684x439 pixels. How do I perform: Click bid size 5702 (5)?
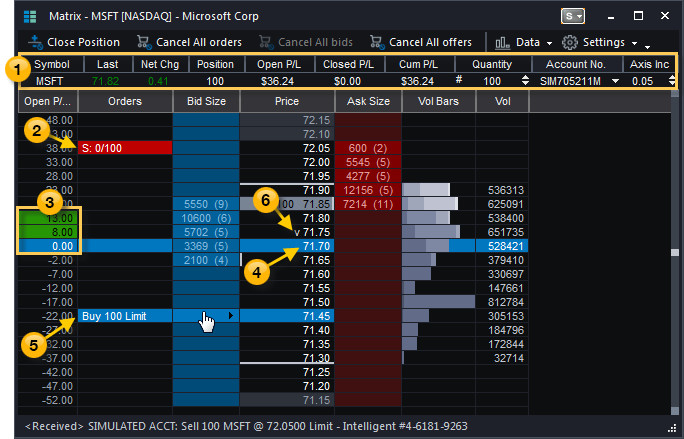[206, 232]
